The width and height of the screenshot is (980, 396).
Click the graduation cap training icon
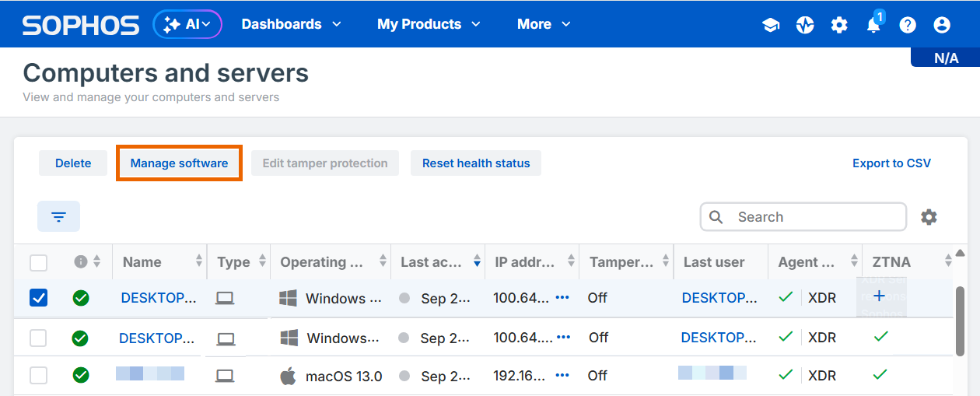point(771,25)
